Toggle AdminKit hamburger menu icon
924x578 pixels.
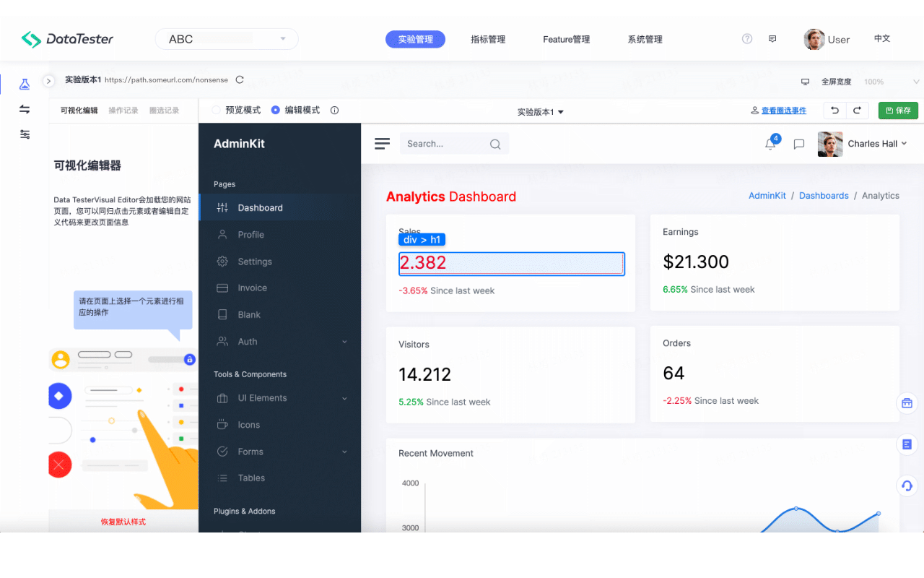382,144
